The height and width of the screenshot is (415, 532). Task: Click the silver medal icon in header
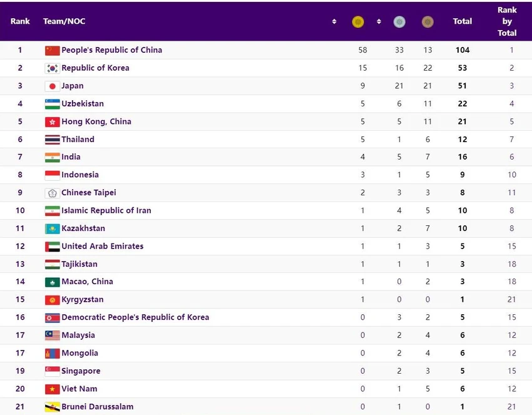click(x=399, y=22)
